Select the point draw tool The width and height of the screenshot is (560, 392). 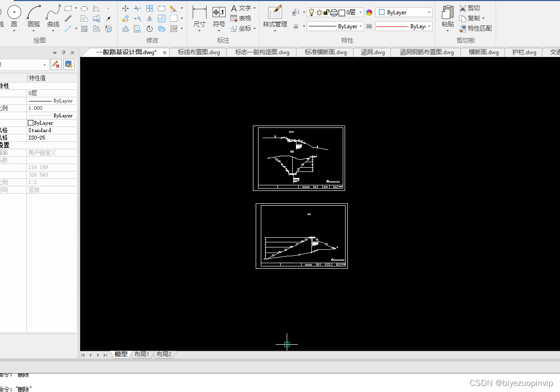[108, 8]
